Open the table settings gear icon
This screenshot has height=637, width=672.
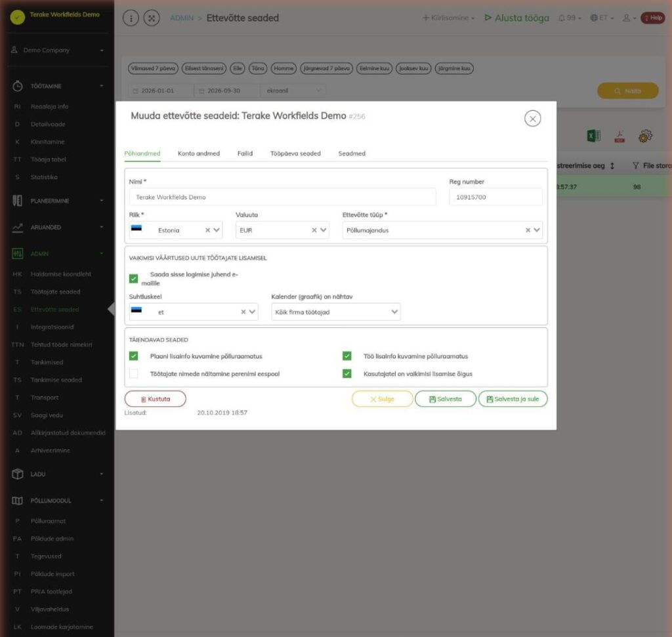645,136
